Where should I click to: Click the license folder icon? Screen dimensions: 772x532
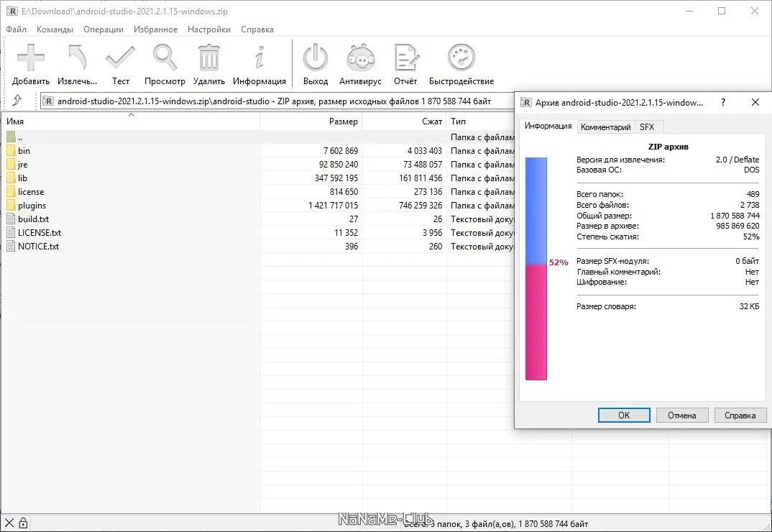tap(11, 192)
